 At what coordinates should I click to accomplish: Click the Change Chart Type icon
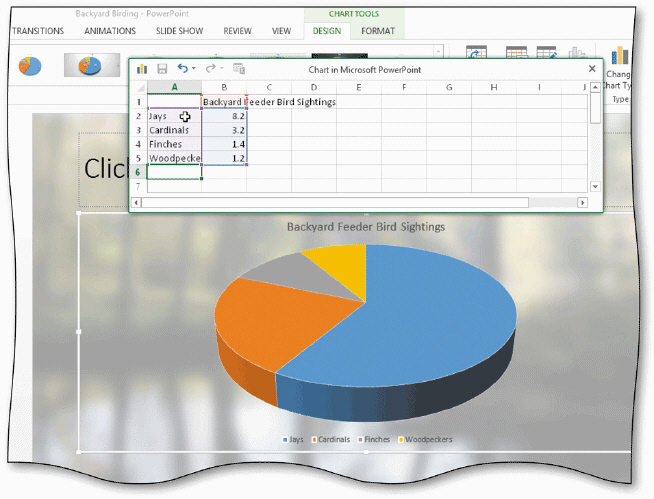pyautogui.click(x=619, y=56)
